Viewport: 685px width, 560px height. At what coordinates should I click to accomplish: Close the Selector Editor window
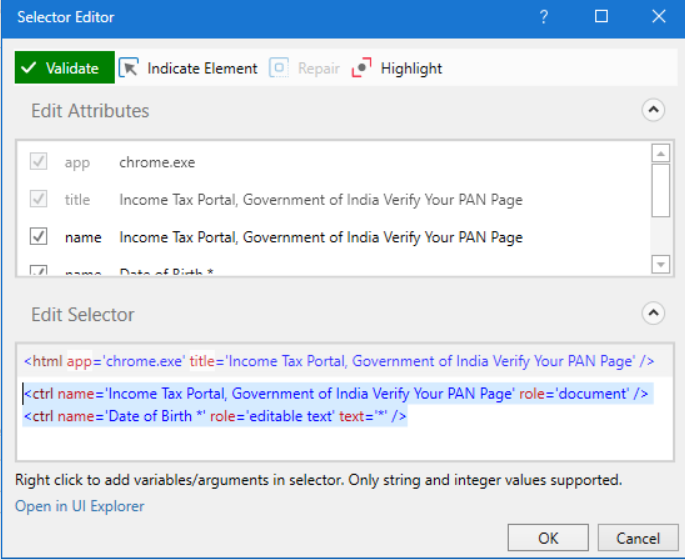(659, 17)
